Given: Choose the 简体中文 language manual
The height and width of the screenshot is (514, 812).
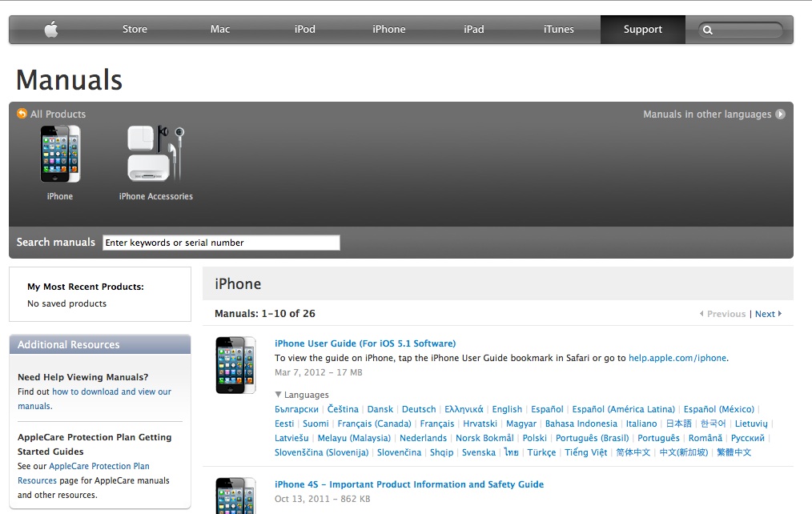Looking at the screenshot, I should 633,453.
